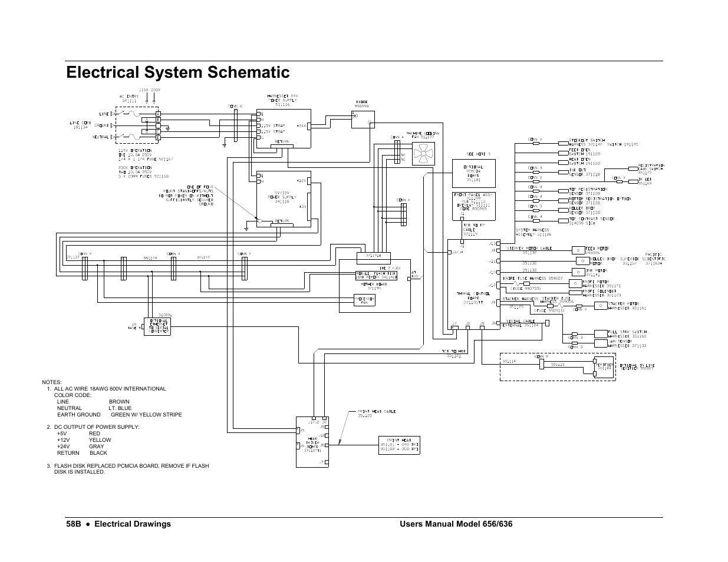Click the 'KNIFE SOLENOID' label
This screenshot has width=728, height=562.
tap(599, 290)
